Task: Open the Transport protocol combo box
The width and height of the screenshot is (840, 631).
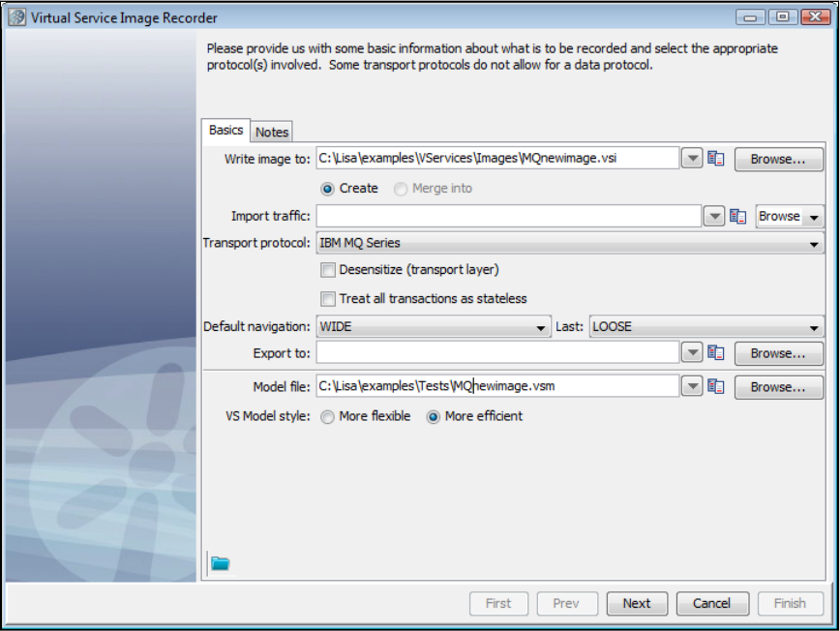Action: [x=571, y=243]
